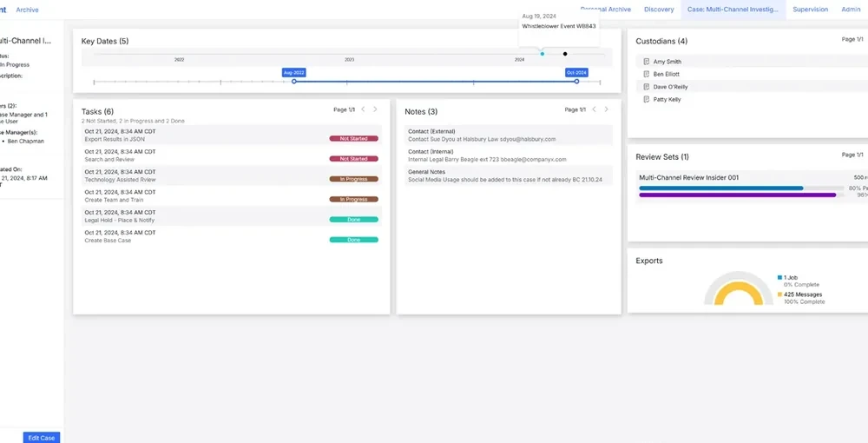
Task: Open Case: Multi-Channel Investigation tab
Action: coord(733,10)
